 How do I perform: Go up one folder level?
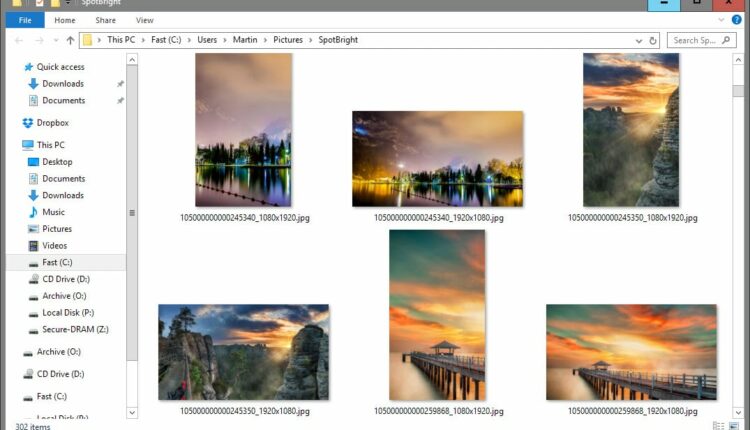point(70,41)
